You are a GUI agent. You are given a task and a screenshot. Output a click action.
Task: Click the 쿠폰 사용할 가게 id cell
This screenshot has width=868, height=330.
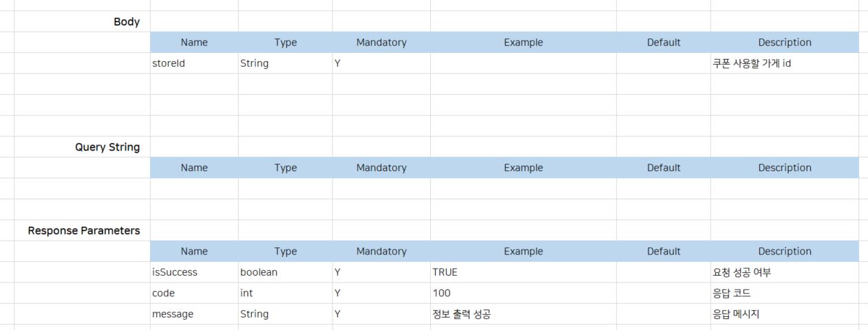pyautogui.click(x=785, y=63)
